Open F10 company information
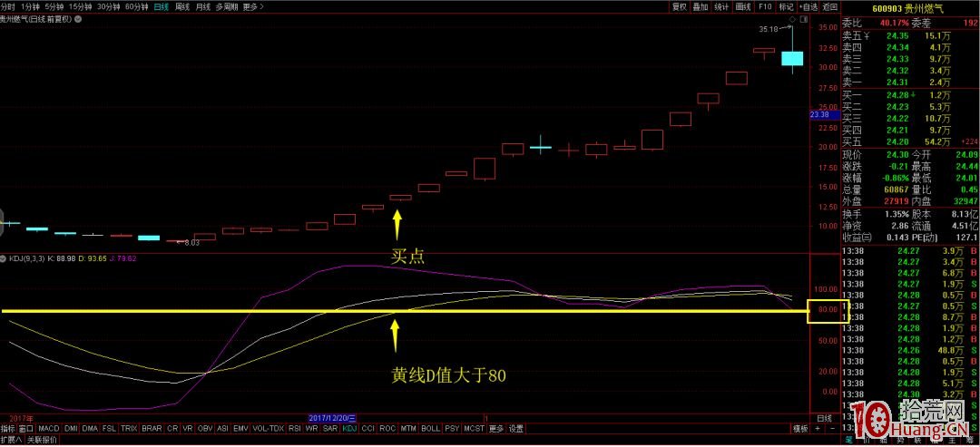 pyautogui.click(x=764, y=7)
